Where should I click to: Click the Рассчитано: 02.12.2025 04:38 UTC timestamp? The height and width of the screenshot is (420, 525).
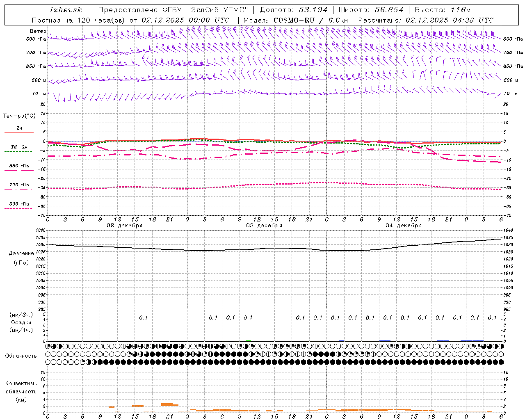tap(426, 20)
